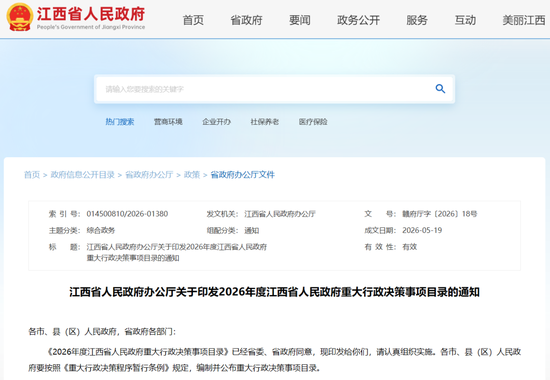This screenshot has width=550, height=380.
Task: Click the 江西省人民政府 site title text
Action: tap(91, 14)
